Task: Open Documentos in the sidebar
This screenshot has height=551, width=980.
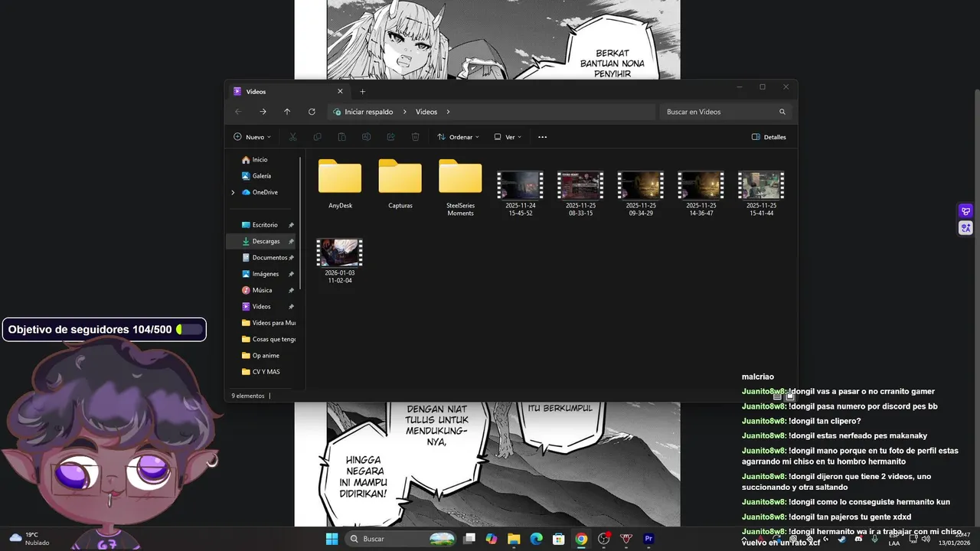Action: (263, 258)
